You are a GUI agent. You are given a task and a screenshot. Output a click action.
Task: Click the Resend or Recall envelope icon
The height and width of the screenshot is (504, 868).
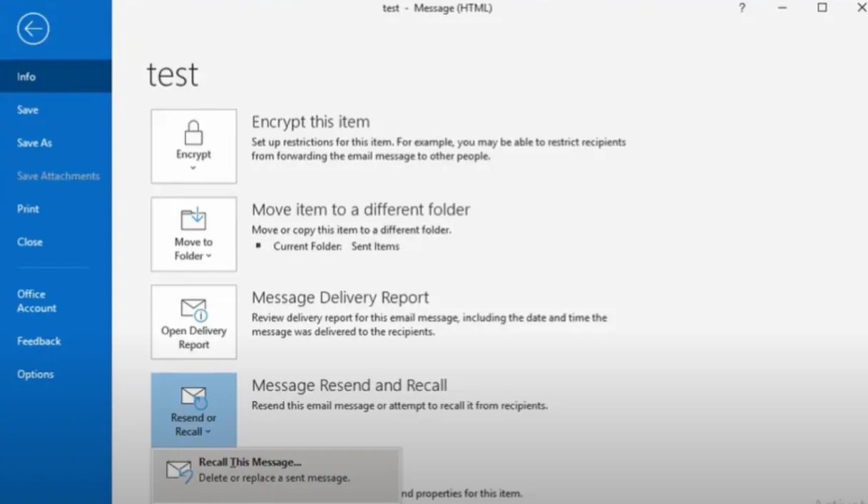click(193, 398)
